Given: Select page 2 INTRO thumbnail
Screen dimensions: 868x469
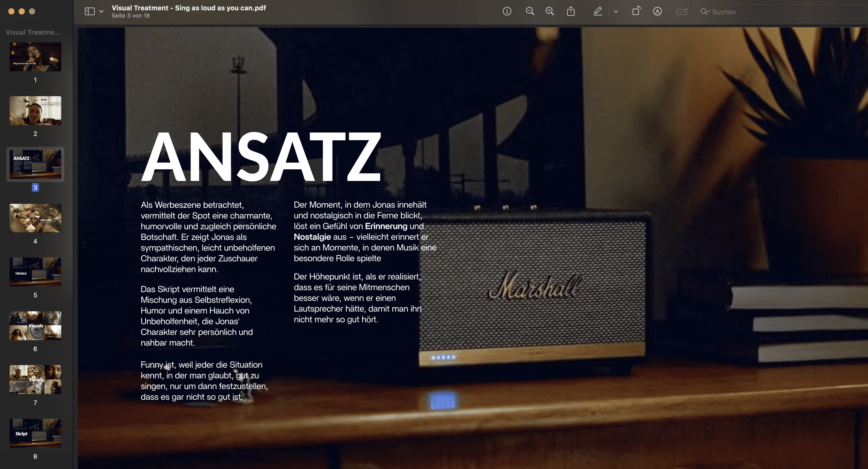Looking at the screenshot, I should tap(35, 110).
